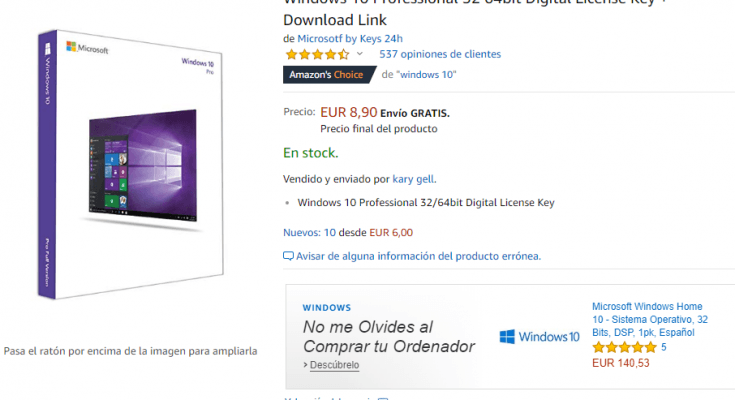Viewport: 735px width, 400px height.
Task: Click the speech bubble report icon
Action: coord(288,256)
